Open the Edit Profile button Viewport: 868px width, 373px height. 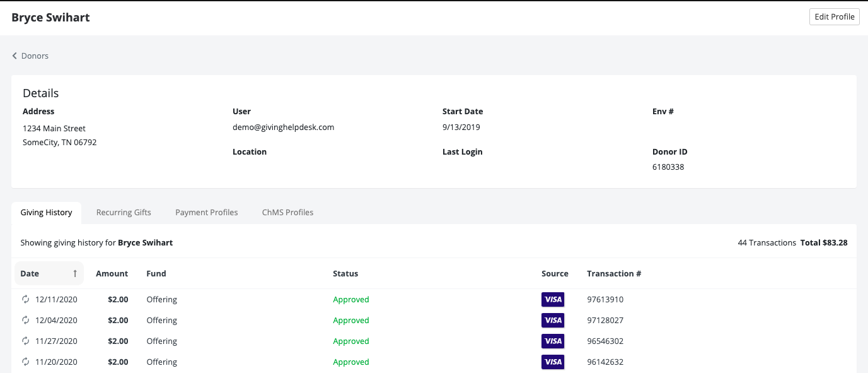point(834,17)
